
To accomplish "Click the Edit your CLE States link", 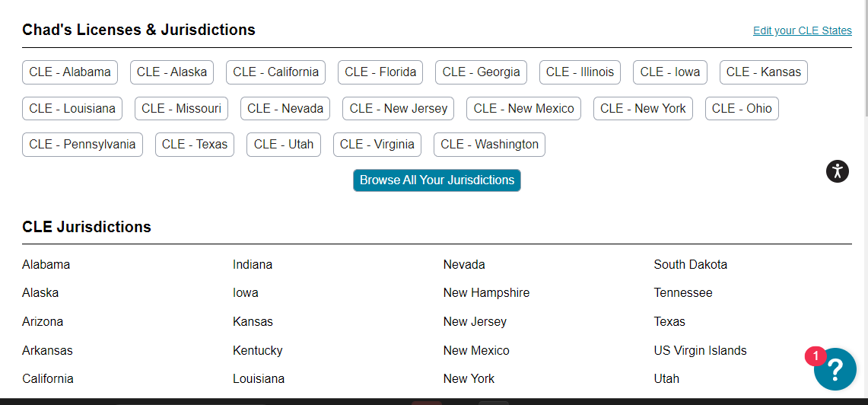I will (x=802, y=31).
